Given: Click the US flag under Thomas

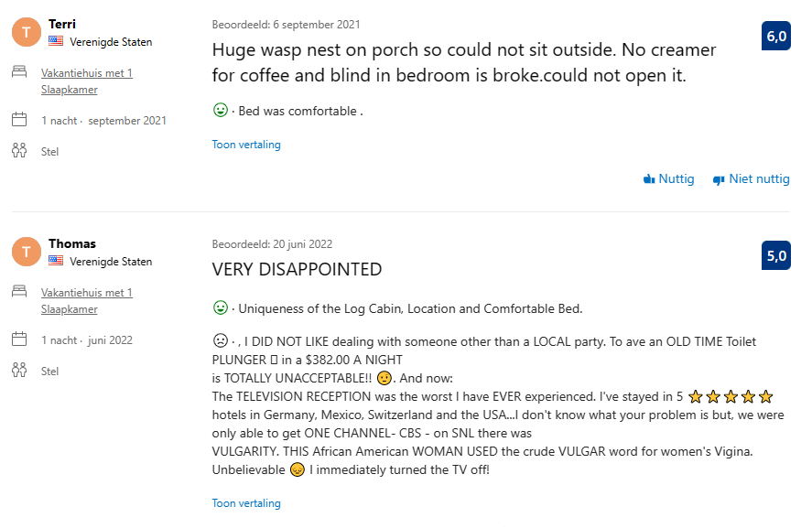Looking at the screenshot, I should tap(57, 262).
